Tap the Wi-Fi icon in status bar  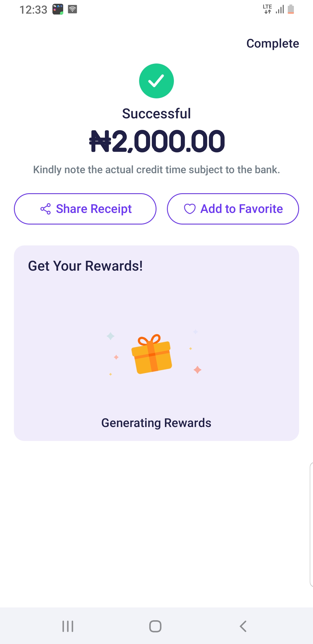[72, 10]
